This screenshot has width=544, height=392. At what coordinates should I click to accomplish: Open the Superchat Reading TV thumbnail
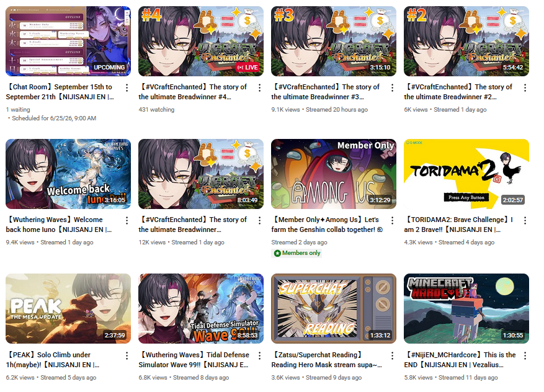coord(334,309)
